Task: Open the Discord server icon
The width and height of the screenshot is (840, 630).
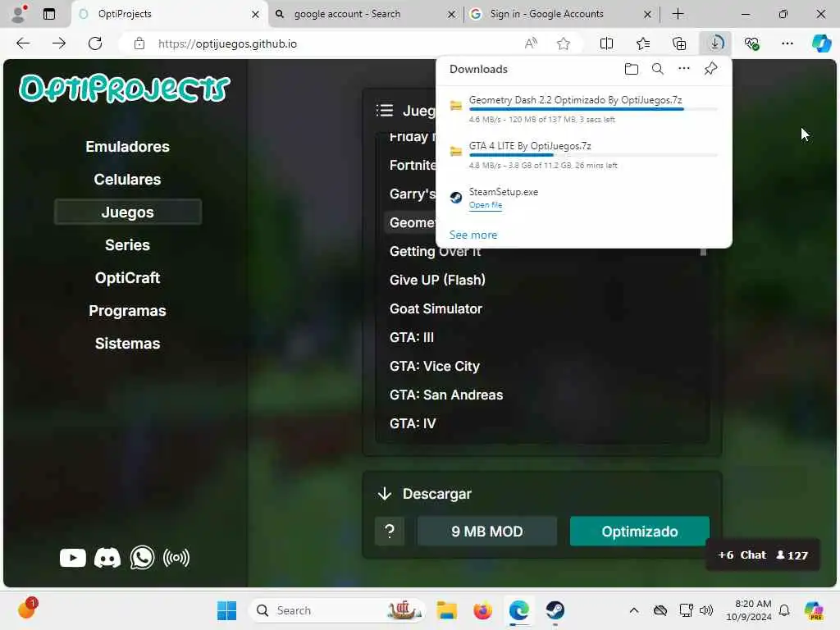Action: point(107,558)
